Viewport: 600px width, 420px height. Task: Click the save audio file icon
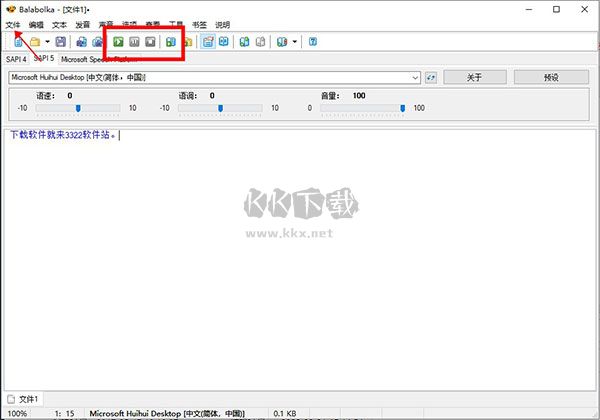81,42
